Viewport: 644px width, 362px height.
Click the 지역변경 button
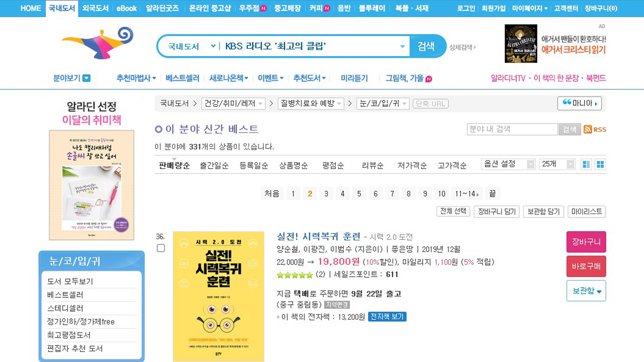pos(337,305)
